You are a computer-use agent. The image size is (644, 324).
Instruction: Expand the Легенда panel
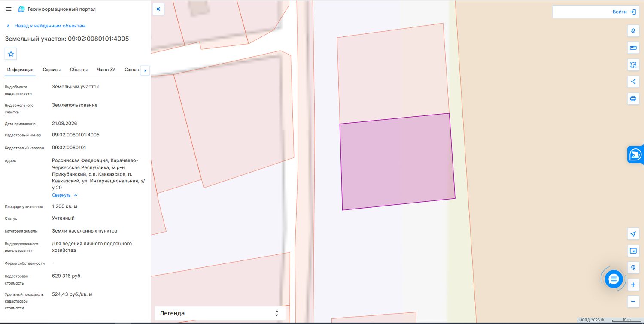pyautogui.click(x=220, y=313)
